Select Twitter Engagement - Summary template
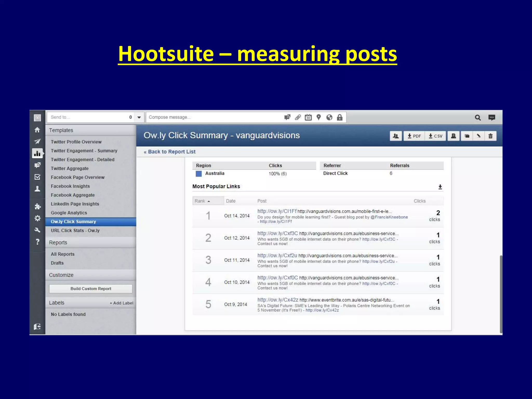Screen dimensions: 532x399 [x=84, y=151]
